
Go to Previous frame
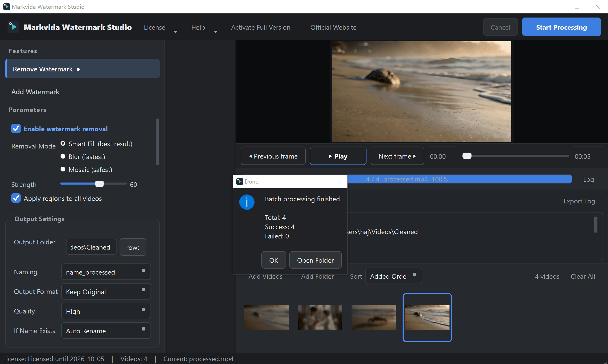[x=273, y=156]
